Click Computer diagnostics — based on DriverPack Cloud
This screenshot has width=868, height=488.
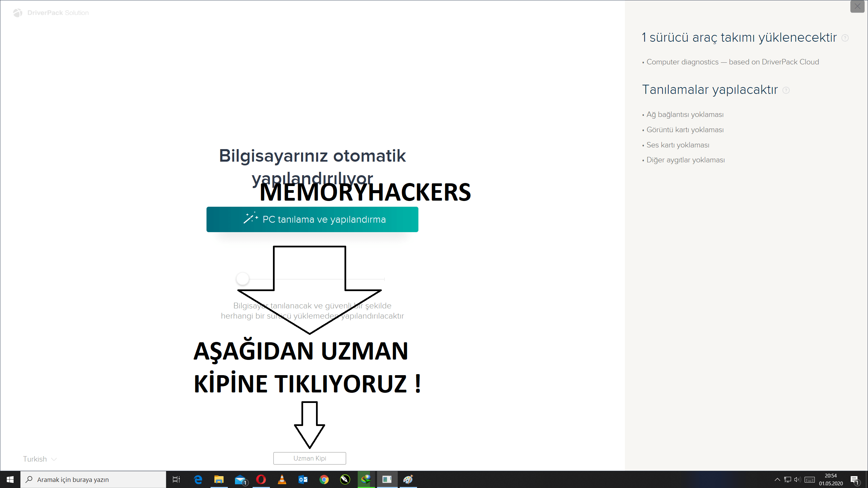733,62
